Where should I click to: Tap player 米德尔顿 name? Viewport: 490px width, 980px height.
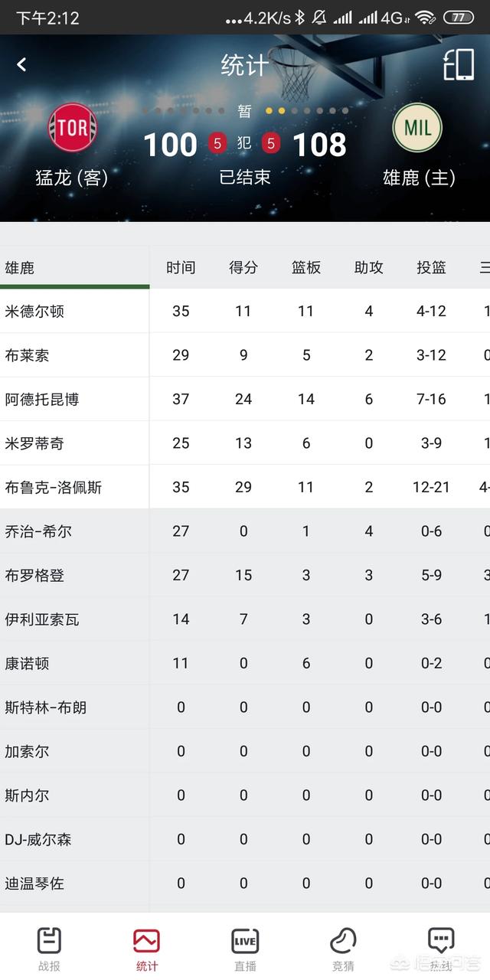point(34,311)
